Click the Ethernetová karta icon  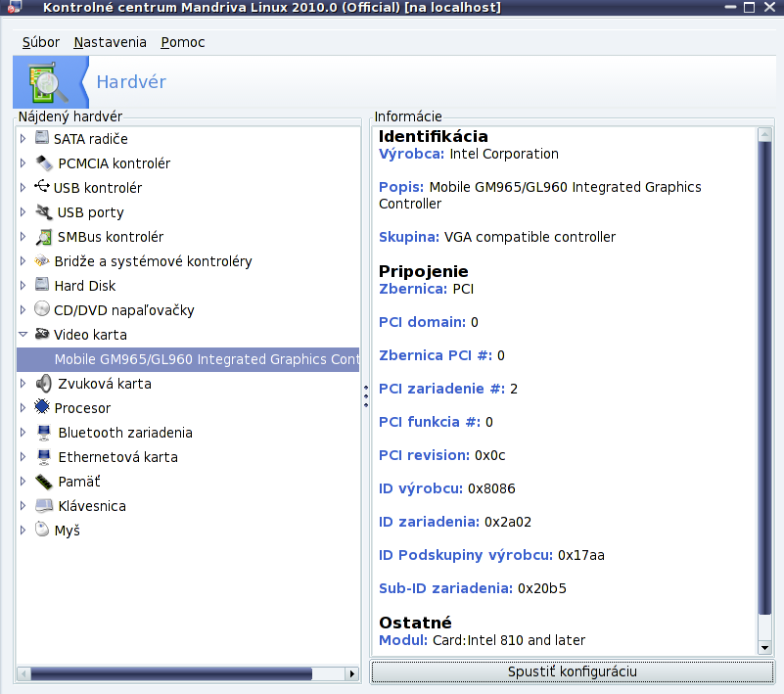click(x=44, y=457)
